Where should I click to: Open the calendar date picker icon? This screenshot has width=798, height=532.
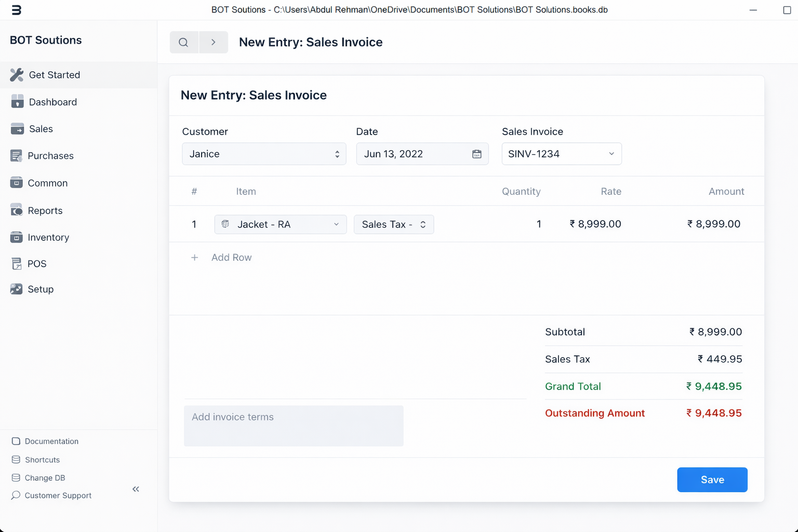[476, 154]
